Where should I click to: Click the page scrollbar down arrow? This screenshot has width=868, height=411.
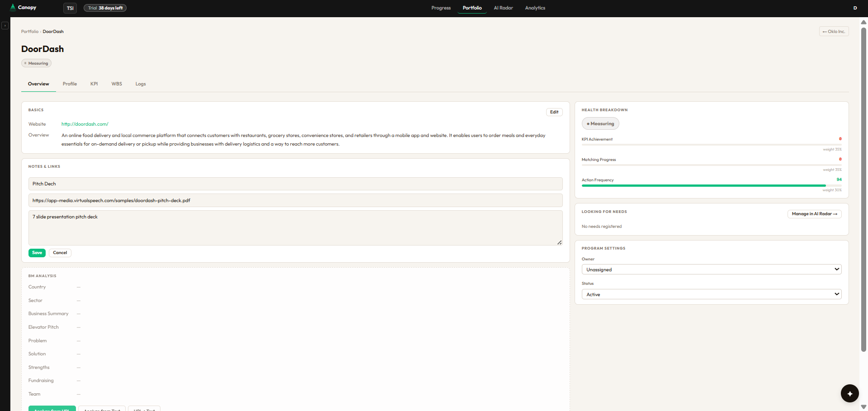863,407
